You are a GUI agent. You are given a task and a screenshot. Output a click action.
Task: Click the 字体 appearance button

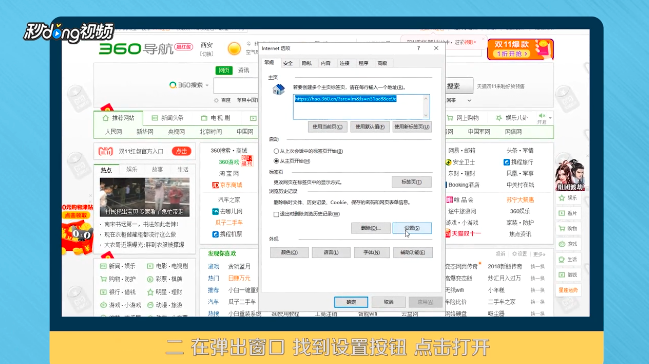(372, 253)
